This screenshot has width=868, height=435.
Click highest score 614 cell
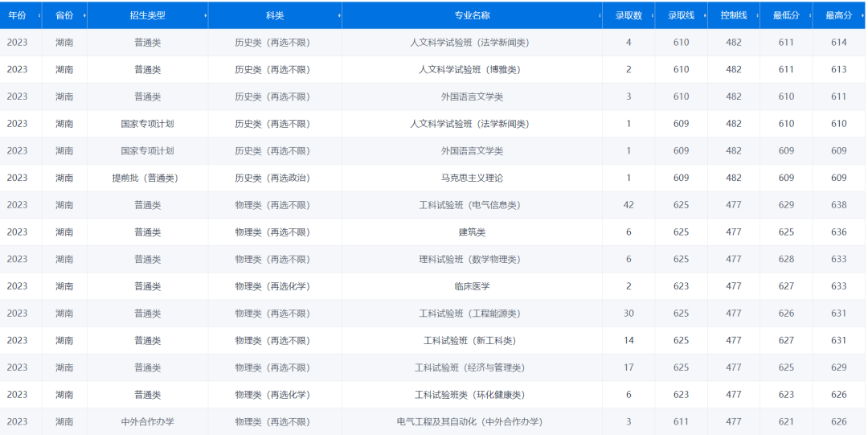(838, 43)
